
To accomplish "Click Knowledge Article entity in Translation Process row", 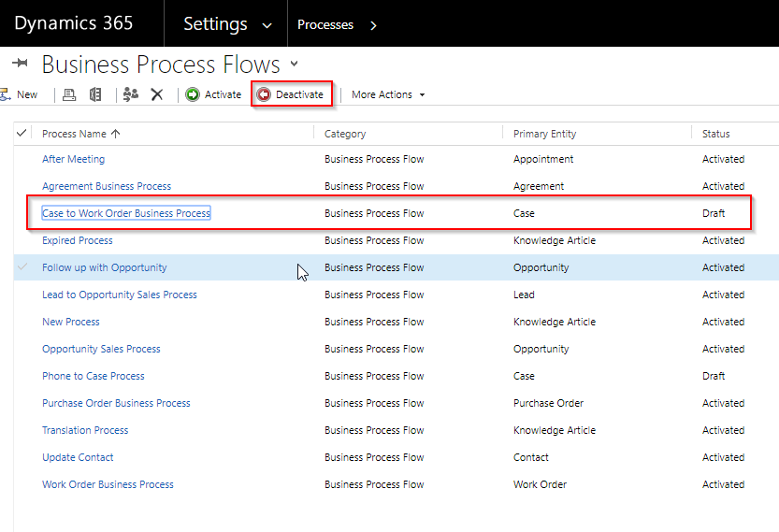I will 555,430.
